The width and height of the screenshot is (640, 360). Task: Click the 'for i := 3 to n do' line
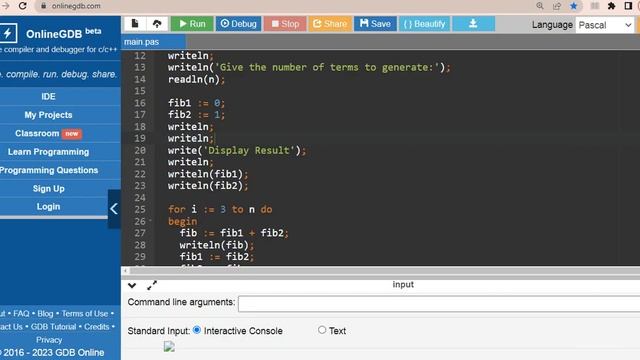tap(220, 209)
